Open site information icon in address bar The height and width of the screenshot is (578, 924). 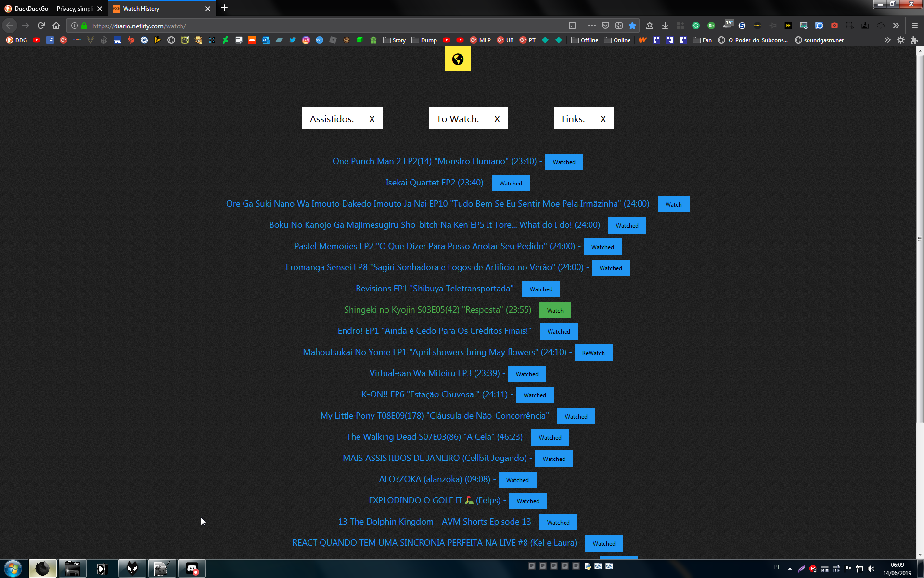click(75, 26)
